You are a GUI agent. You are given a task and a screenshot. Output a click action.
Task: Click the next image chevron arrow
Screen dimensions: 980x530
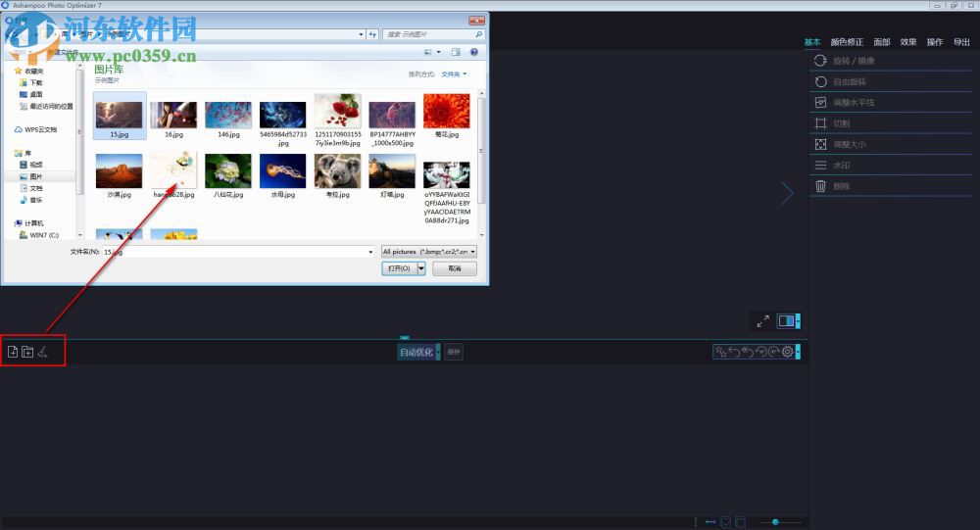pyautogui.click(x=787, y=192)
